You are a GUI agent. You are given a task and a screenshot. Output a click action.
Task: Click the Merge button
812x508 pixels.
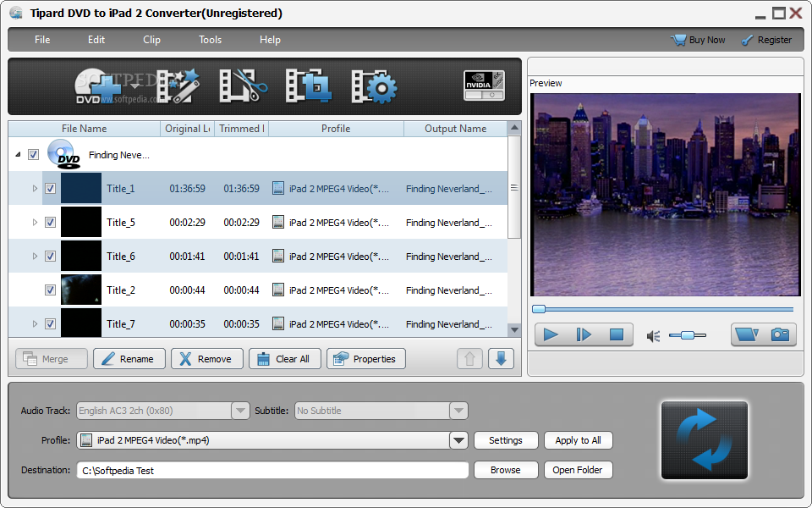(x=52, y=359)
